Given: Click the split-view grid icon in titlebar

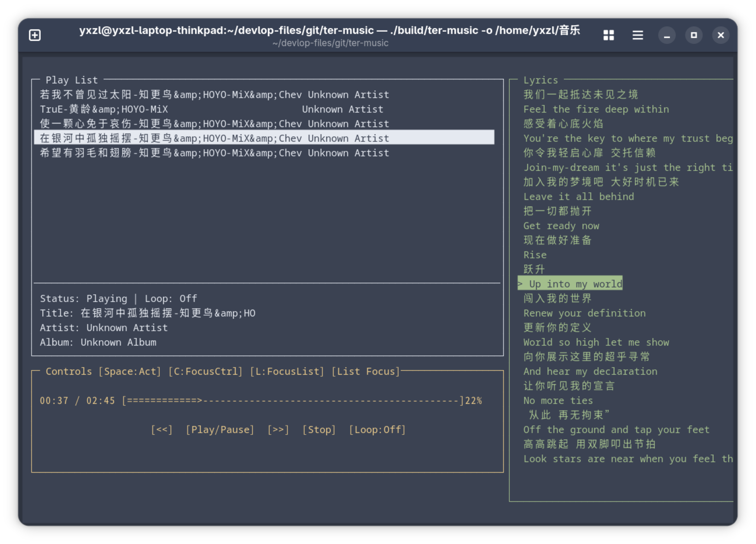Looking at the screenshot, I should 609,35.
